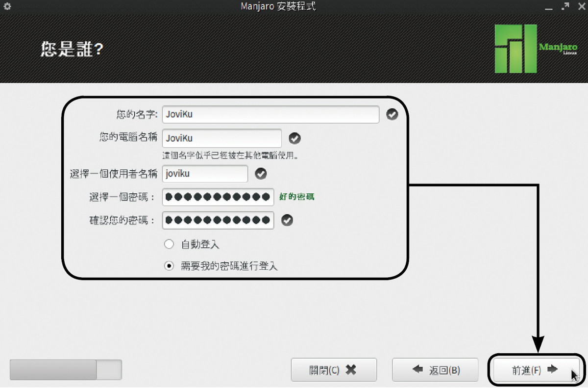Screen dimensions: 588x388
Task: Click the Manjaro Linux logo
Action: pos(536,49)
